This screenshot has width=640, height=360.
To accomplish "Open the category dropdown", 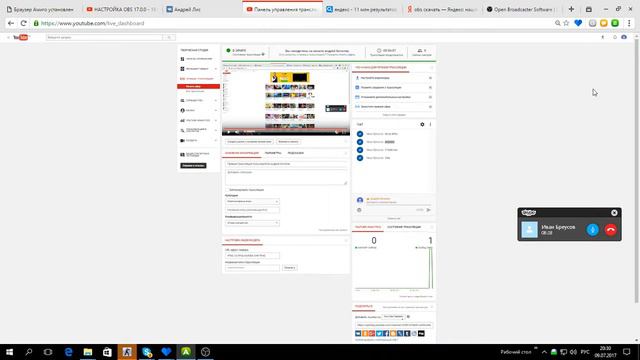I will (252, 202).
